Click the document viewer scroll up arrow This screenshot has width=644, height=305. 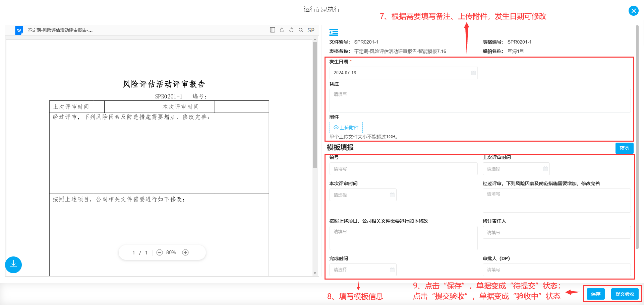coord(315,40)
